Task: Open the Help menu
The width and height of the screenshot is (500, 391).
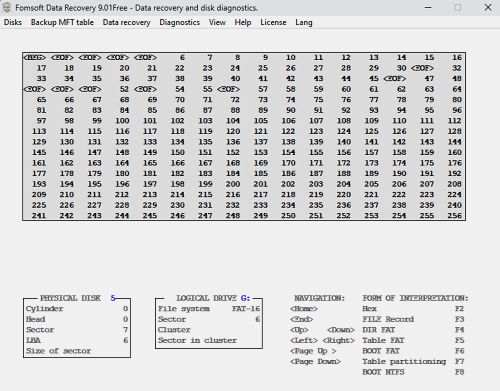Action: [243, 22]
